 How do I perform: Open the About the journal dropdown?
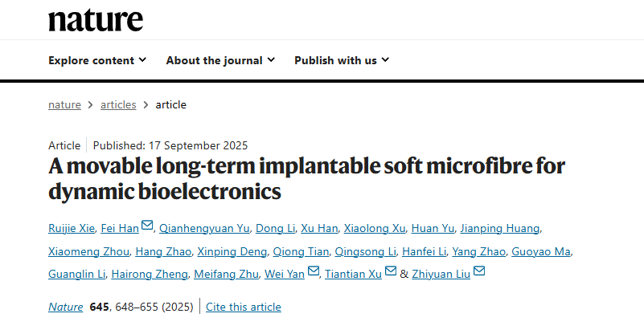point(220,60)
